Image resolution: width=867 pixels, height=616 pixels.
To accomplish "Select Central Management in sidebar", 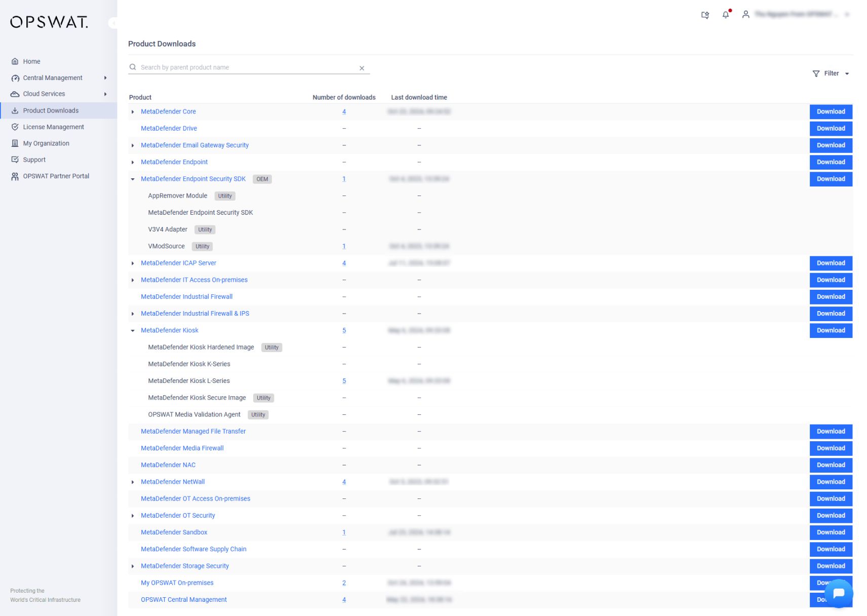I will click(x=53, y=78).
